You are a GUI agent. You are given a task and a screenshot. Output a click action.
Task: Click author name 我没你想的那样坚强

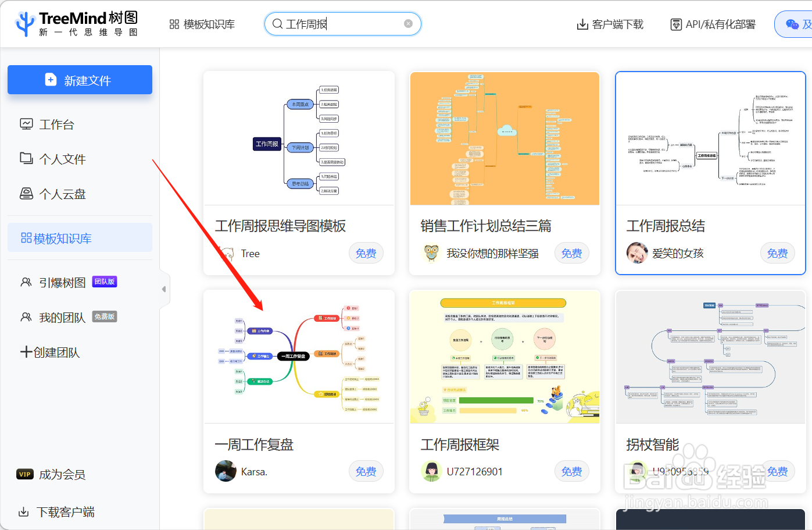point(492,254)
